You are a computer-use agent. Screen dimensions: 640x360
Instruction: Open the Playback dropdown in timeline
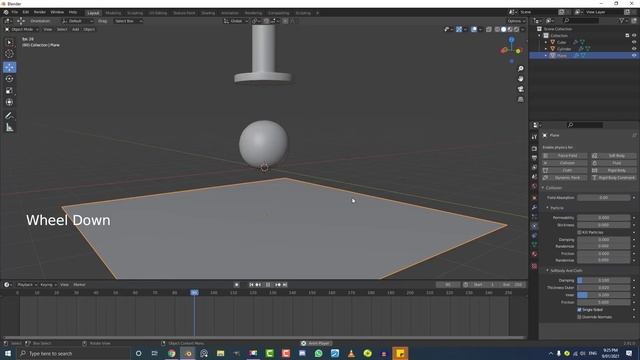click(x=27, y=284)
